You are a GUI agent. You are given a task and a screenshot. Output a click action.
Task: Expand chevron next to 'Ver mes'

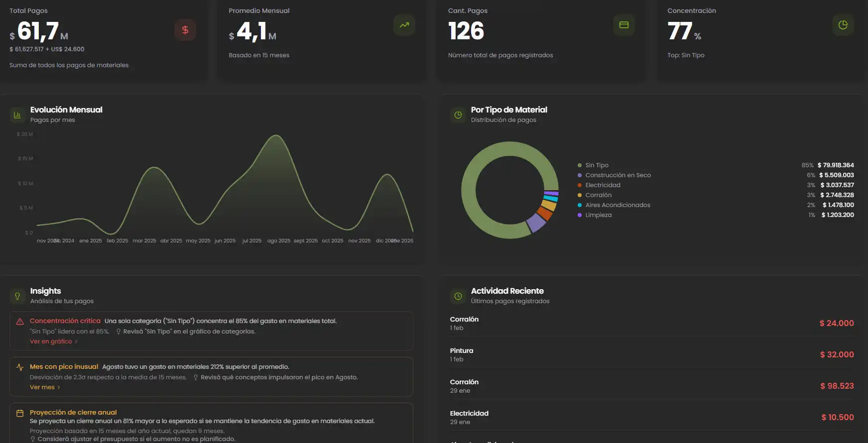coord(59,387)
